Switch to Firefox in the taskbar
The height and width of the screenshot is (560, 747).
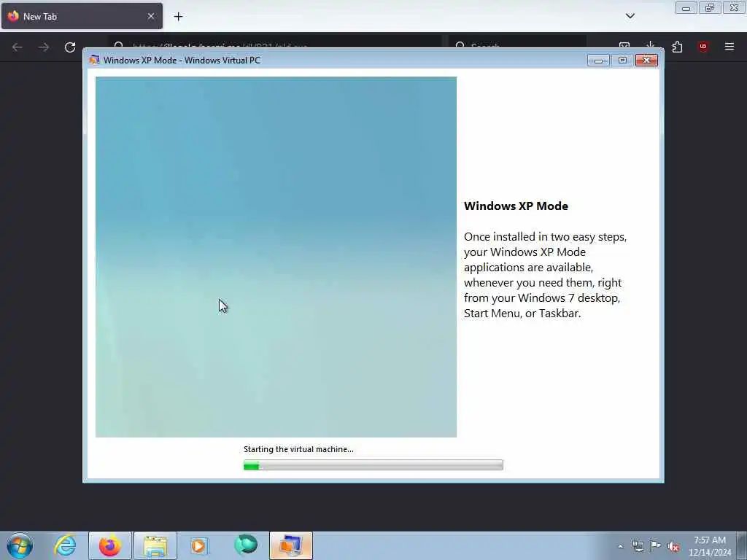109,545
